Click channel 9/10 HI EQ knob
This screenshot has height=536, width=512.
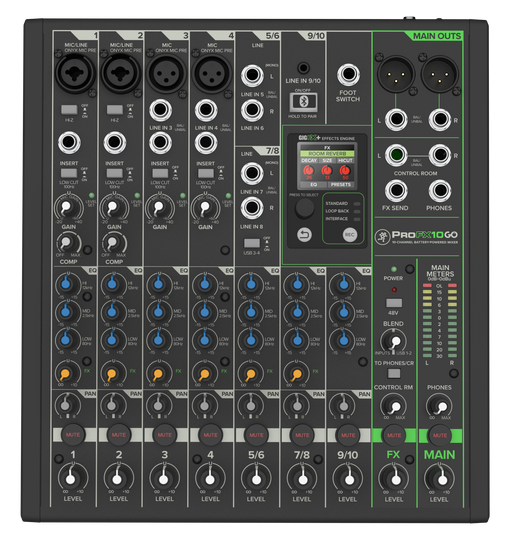343,284
